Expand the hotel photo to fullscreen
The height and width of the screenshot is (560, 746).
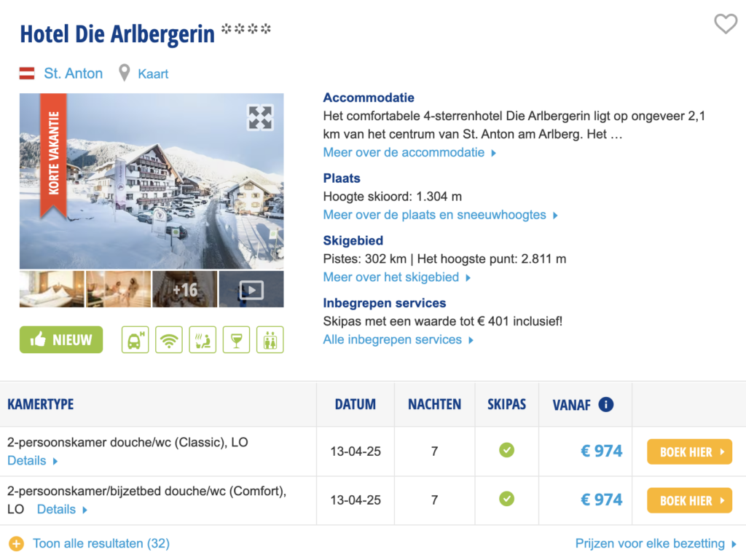click(260, 117)
